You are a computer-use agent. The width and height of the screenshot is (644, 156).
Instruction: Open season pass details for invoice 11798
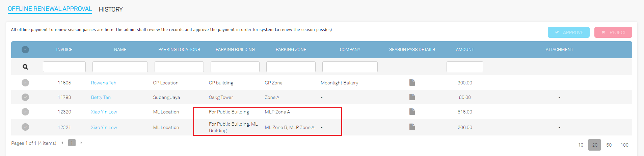pos(412,97)
